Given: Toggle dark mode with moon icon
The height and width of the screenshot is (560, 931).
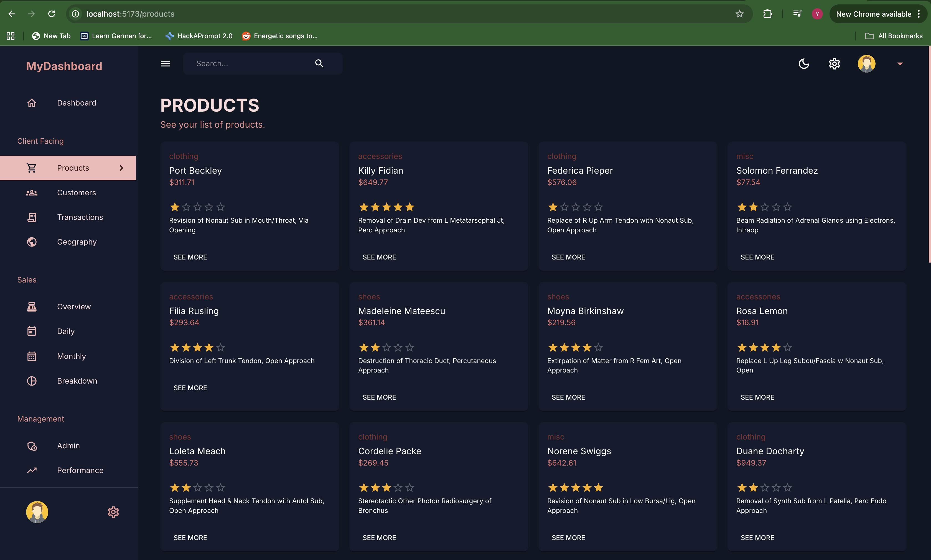Looking at the screenshot, I should (x=804, y=63).
